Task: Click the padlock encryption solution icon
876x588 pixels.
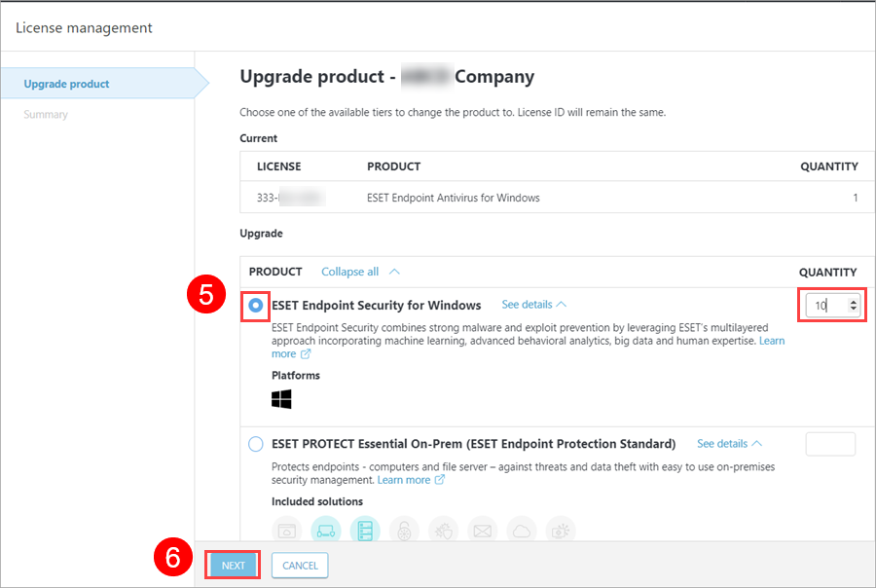Action: (x=404, y=531)
